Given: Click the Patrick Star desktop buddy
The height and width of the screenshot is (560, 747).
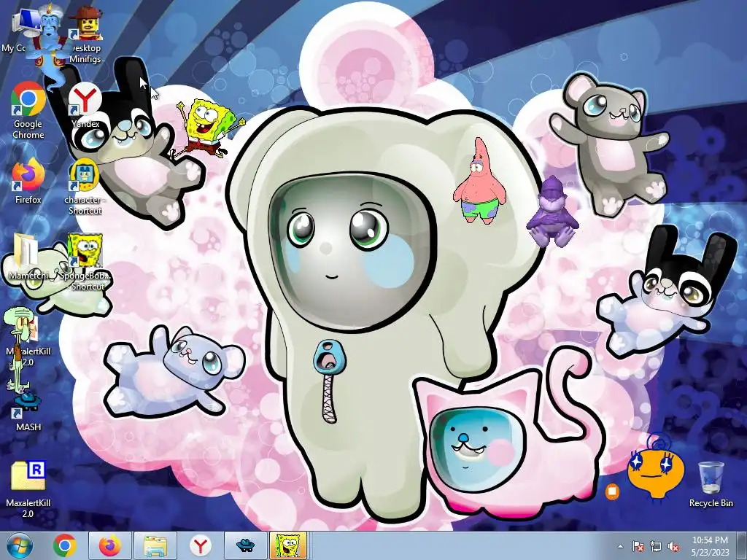Looking at the screenshot, I should [x=480, y=181].
